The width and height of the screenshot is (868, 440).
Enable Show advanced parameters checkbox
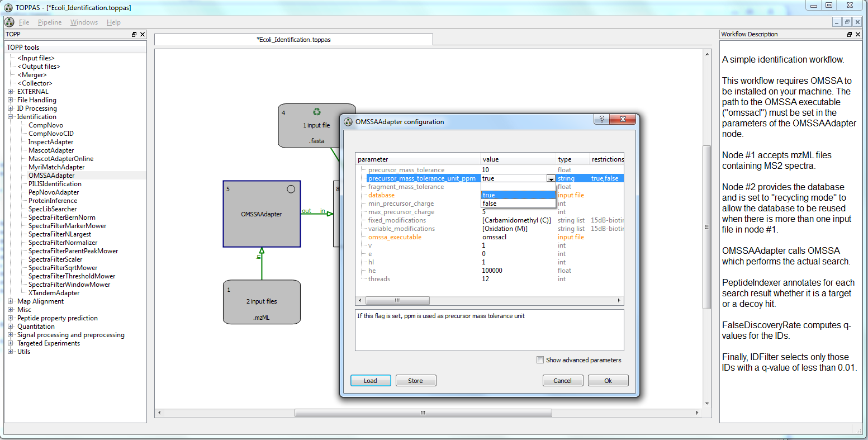540,360
